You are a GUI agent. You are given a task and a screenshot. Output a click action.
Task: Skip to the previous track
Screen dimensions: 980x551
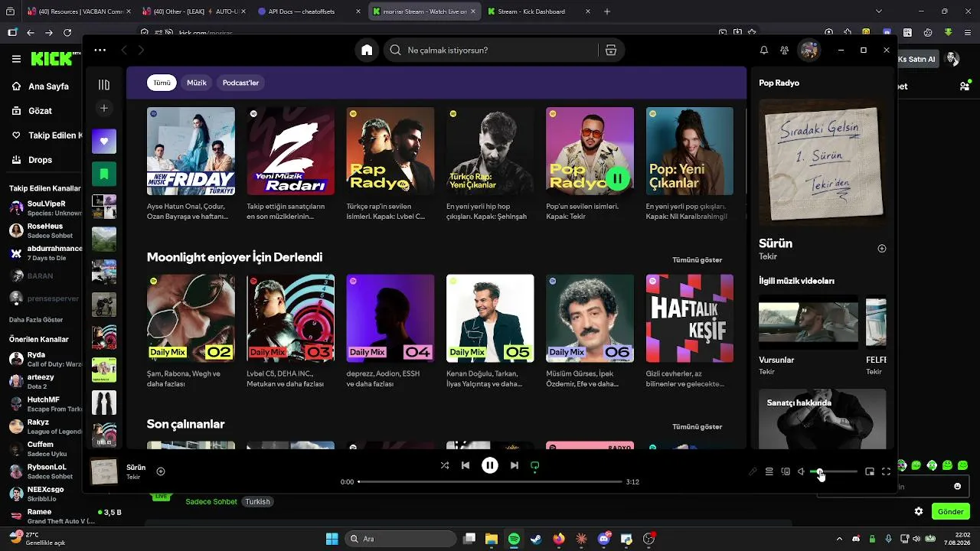tap(465, 465)
